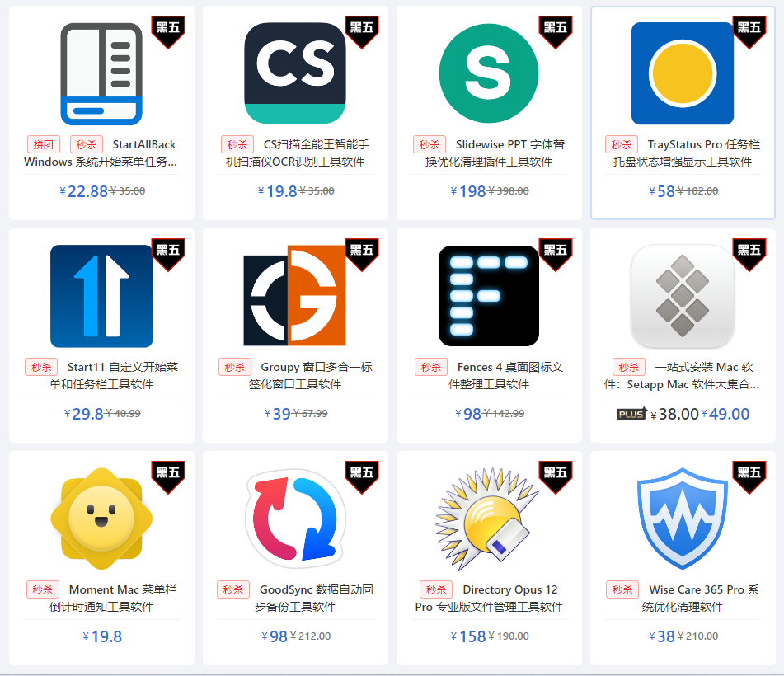
Task: Open the Moment smiling sun icon
Action: (101, 519)
